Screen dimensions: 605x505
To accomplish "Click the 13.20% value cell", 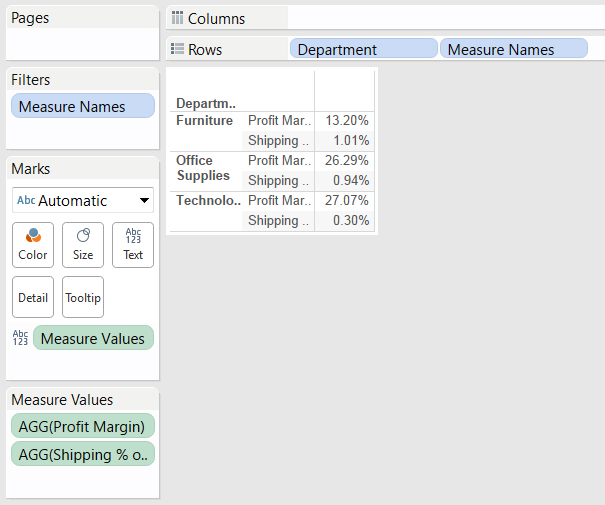I will [347, 120].
